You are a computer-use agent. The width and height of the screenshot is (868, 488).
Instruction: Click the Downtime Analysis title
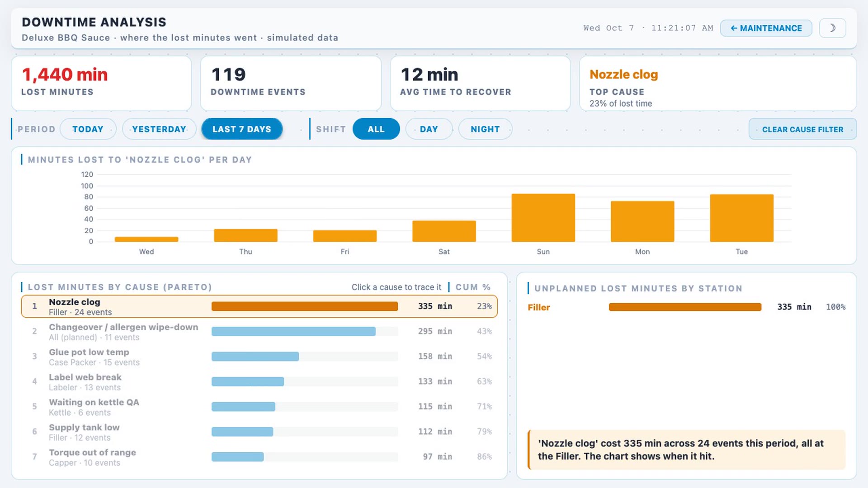94,22
